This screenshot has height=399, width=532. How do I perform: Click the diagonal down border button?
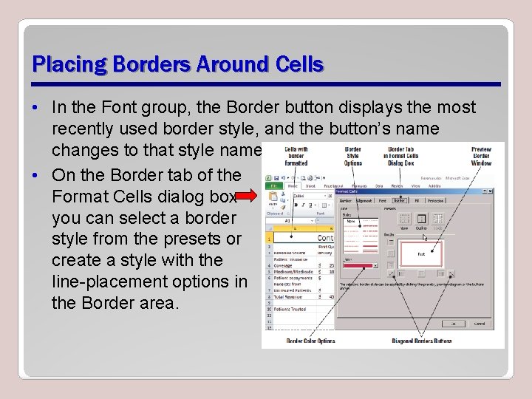451,273
